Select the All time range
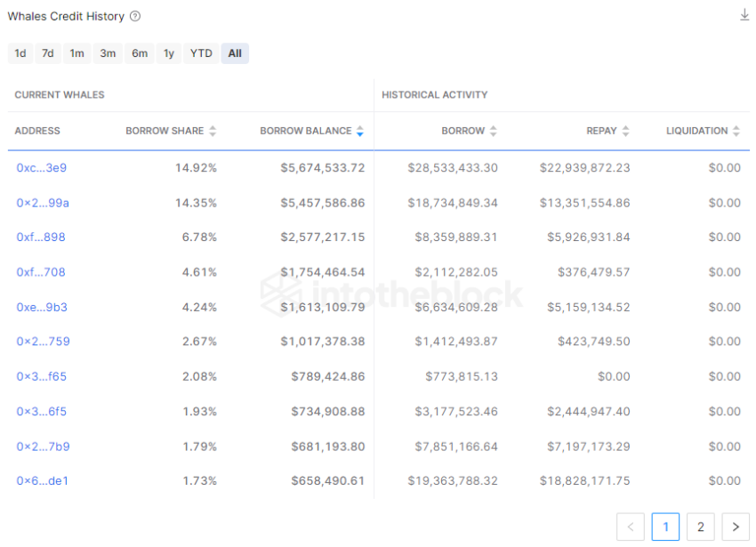756x547 pixels. [235, 53]
